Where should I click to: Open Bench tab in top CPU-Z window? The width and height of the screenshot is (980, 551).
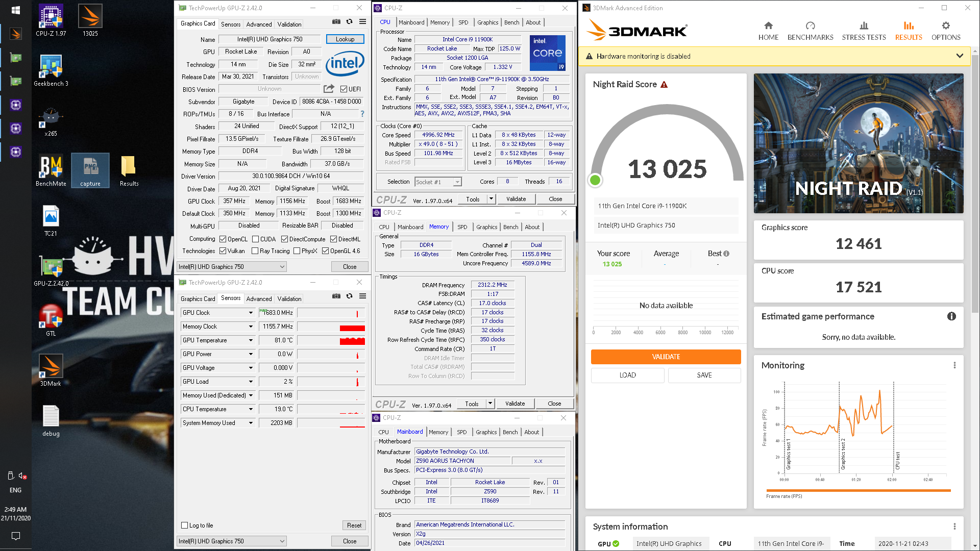[x=511, y=22]
